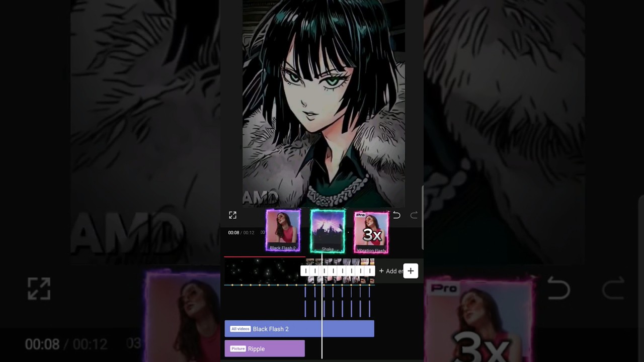Click the anime character video preview

[x=324, y=103]
